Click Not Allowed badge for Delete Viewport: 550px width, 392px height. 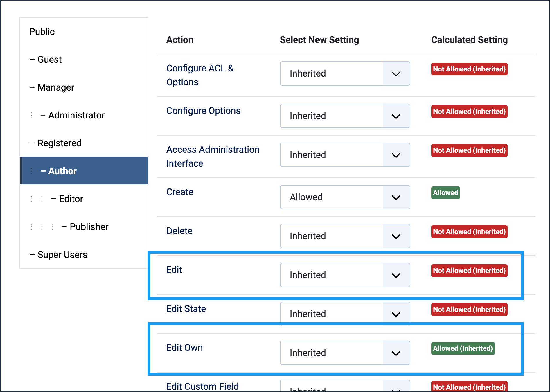click(469, 232)
